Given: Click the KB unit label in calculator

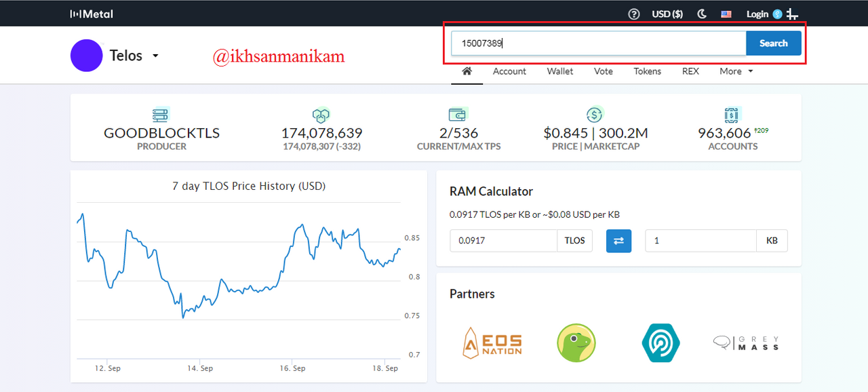Looking at the screenshot, I should coord(772,241).
